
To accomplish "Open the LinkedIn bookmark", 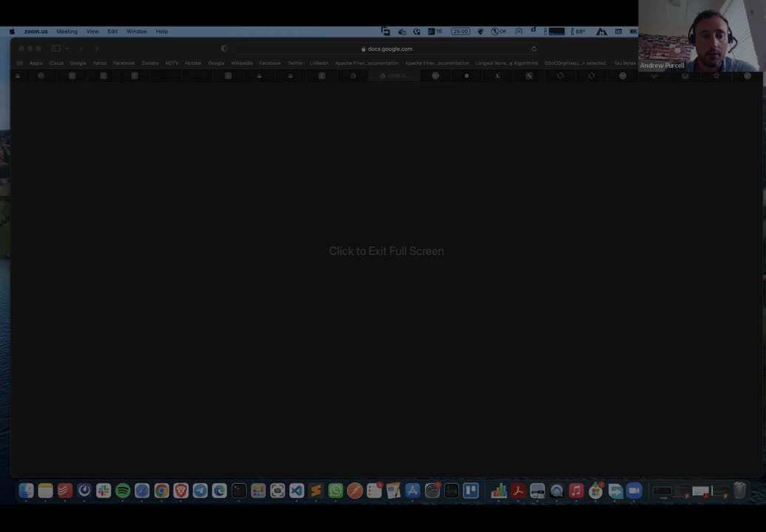I will (x=319, y=64).
